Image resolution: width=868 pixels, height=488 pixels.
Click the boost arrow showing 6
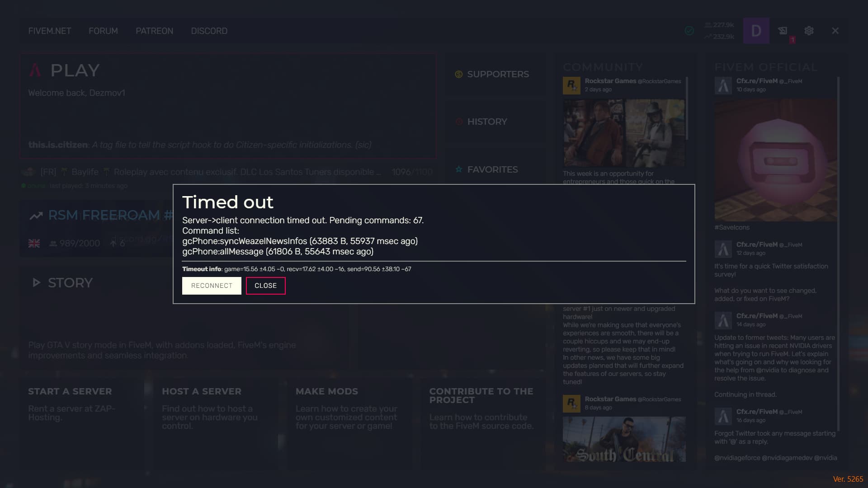(x=113, y=243)
